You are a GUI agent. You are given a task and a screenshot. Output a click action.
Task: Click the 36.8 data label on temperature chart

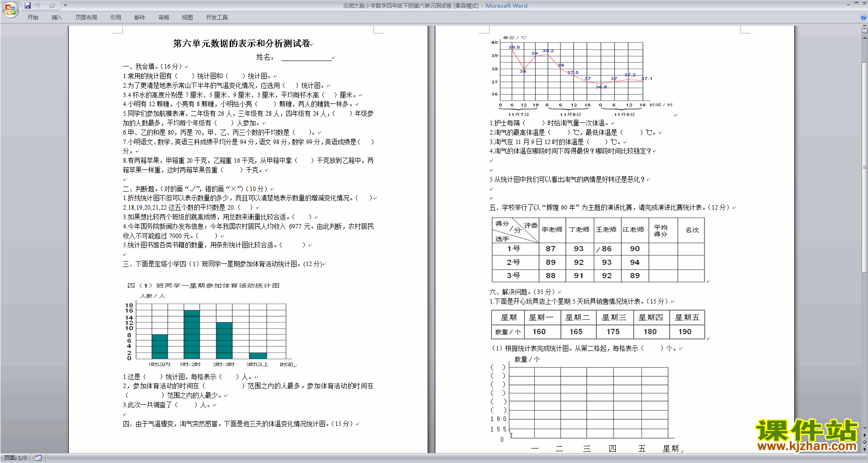coord(601,87)
